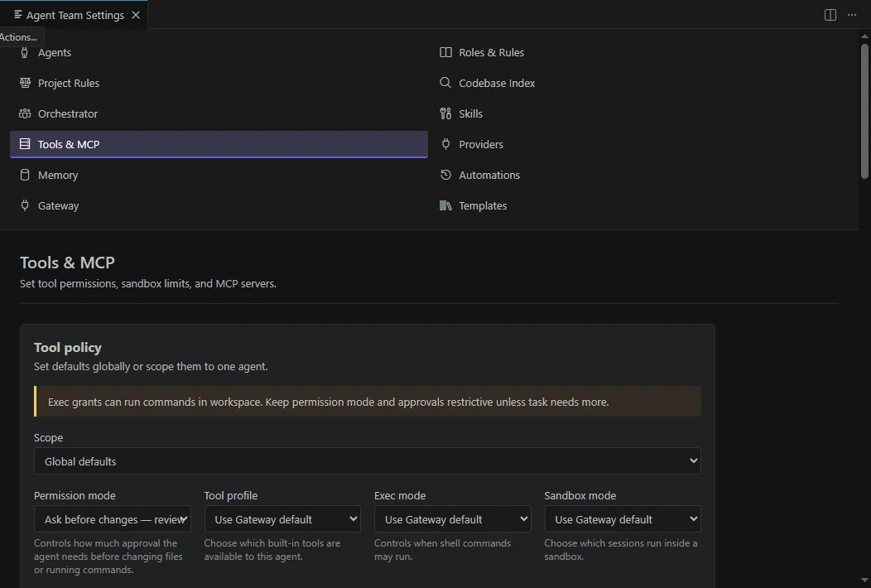Click the Tools & MCP server icon
The height and width of the screenshot is (588, 871).
tap(25, 144)
